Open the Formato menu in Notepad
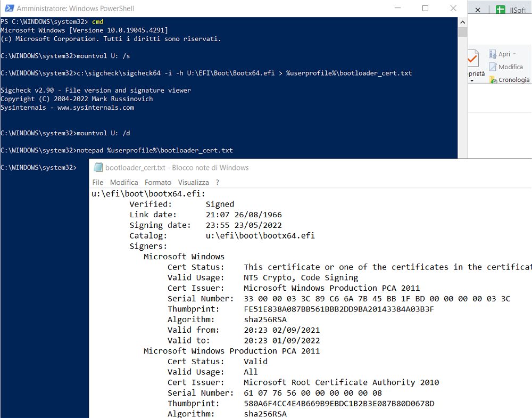 click(x=158, y=182)
